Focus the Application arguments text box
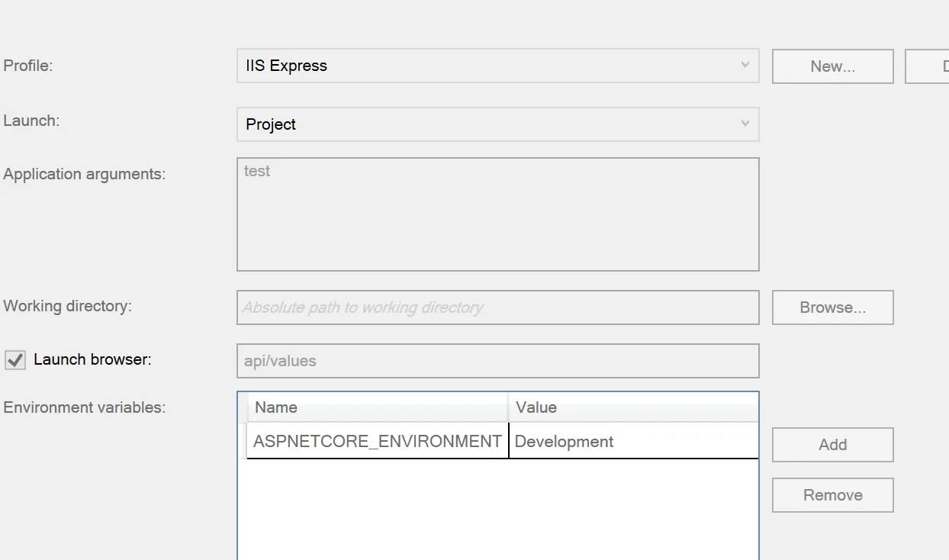The width and height of the screenshot is (949, 560). tap(497, 214)
